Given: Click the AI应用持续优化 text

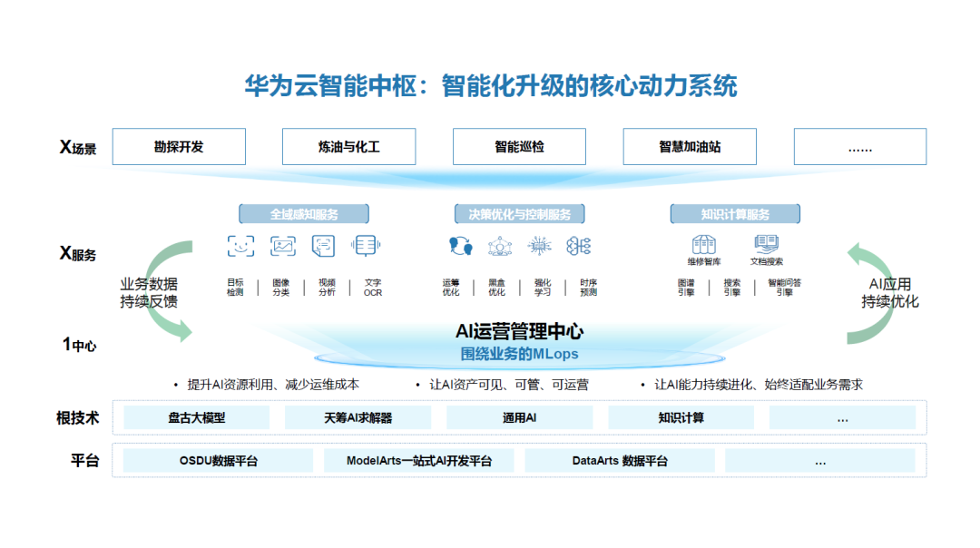Looking at the screenshot, I should coord(890,292).
